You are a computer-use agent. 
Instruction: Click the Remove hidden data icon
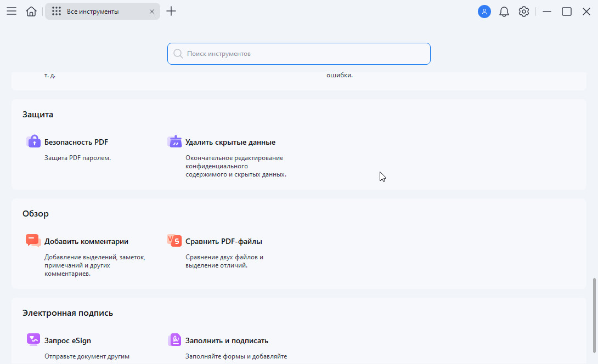click(x=174, y=141)
